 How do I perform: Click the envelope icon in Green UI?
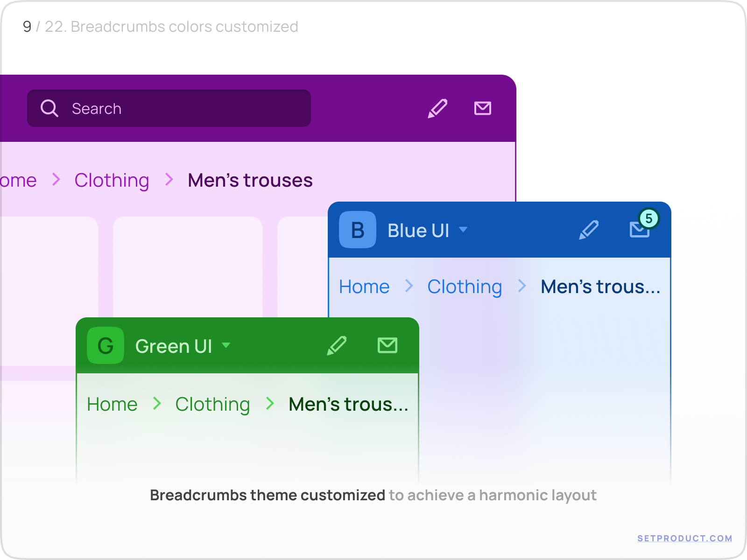click(x=388, y=345)
